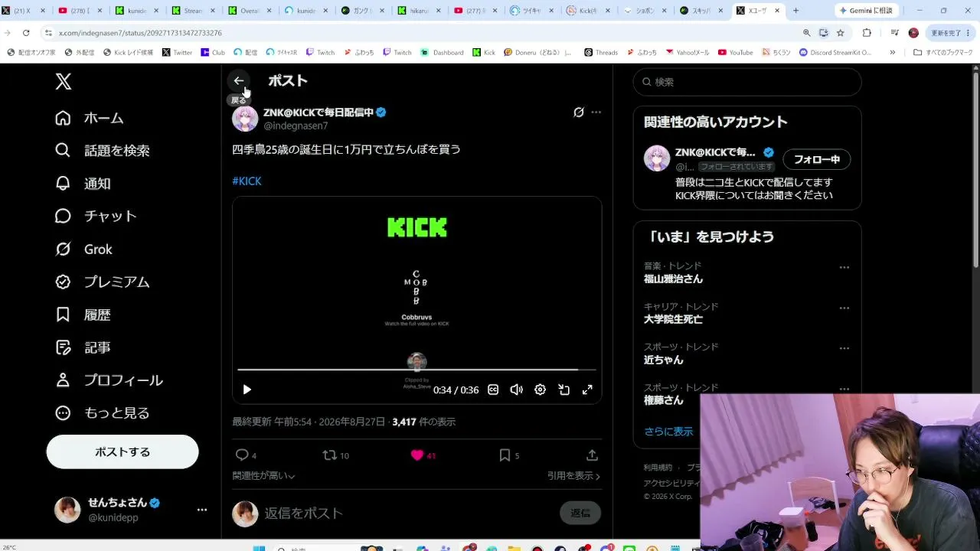Show hidden bookmarks with the chevron
Screen dimensions: 980x551
coord(892,53)
